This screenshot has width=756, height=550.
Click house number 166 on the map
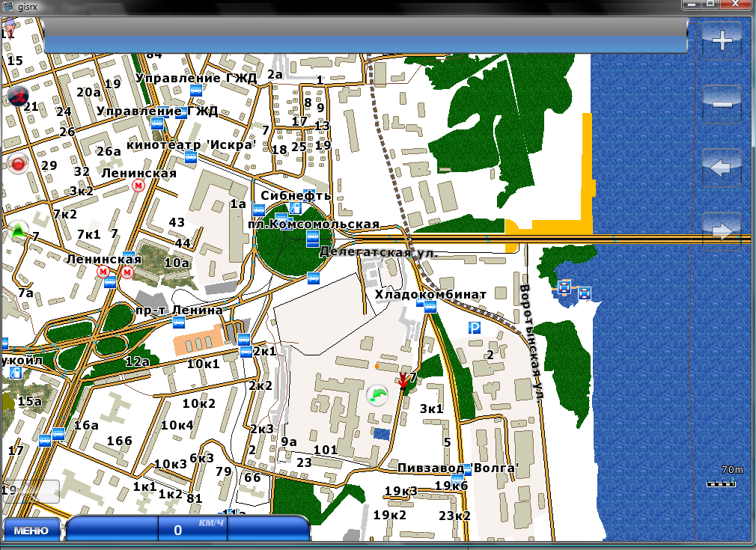120,441
